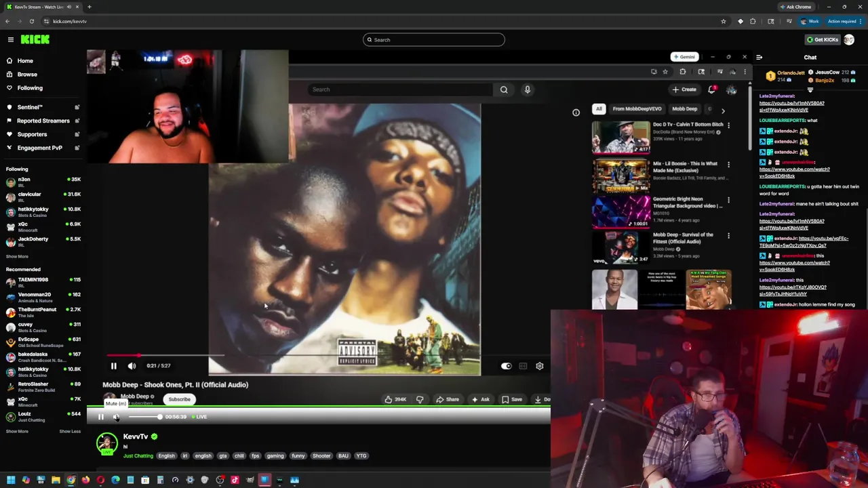This screenshot has height=488, width=868.
Task: Open inner browser three-dot menu
Action: pyautogui.click(x=745, y=72)
